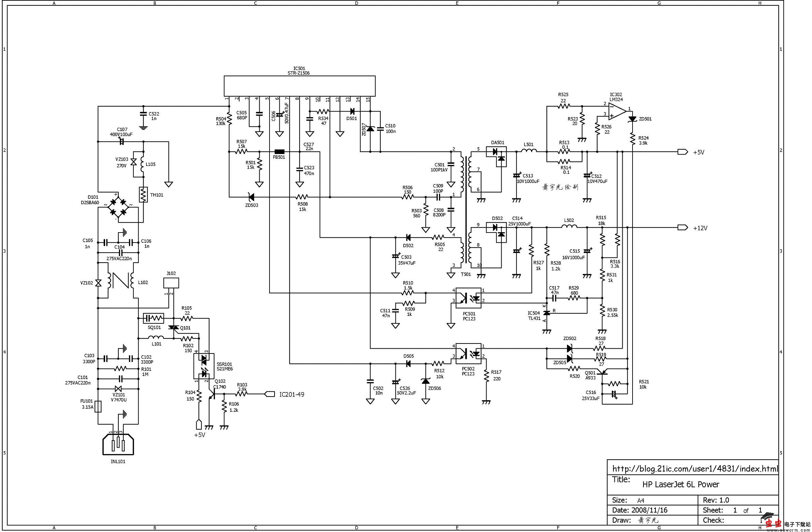Click the IC201-49 signal port
812x532 pixels.
click(x=270, y=394)
